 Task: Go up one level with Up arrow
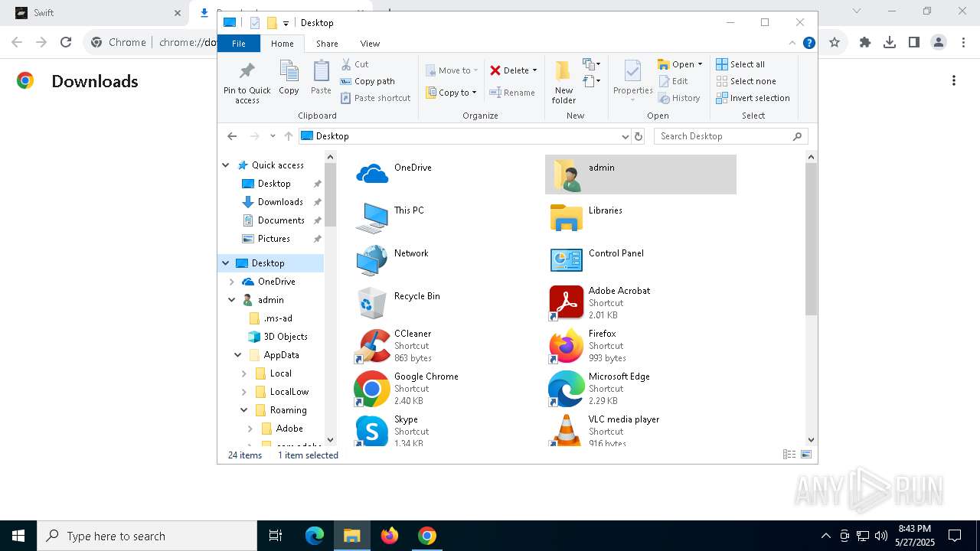(289, 136)
